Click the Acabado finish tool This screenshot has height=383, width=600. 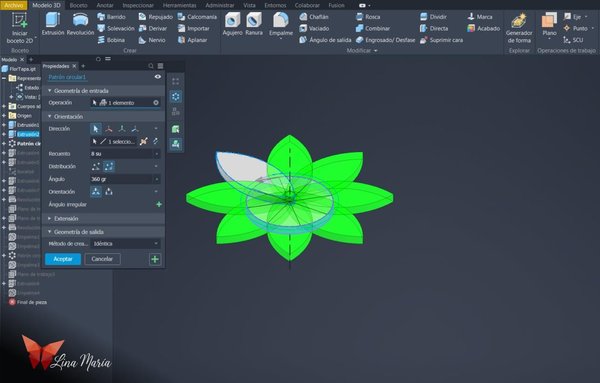pyautogui.click(x=484, y=28)
